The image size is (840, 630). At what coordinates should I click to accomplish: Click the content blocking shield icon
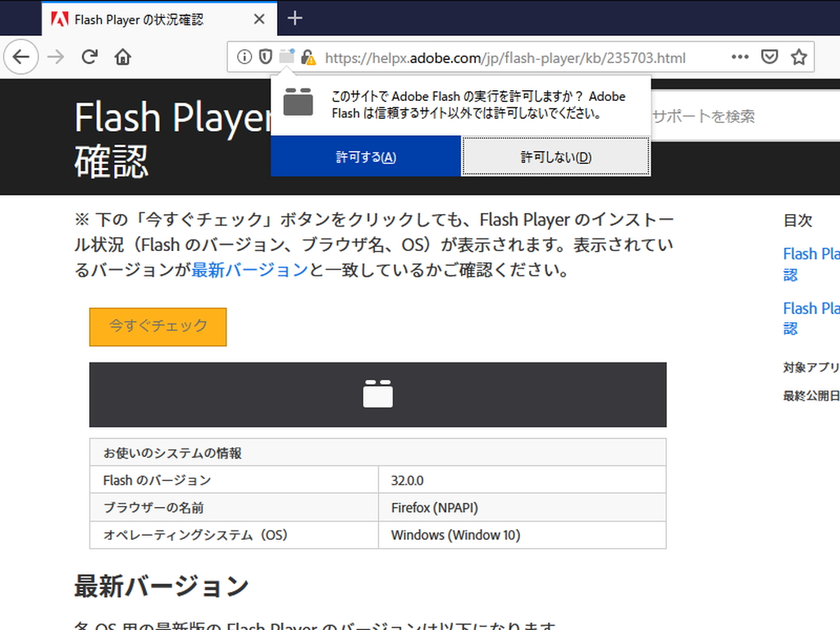coord(263,57)
